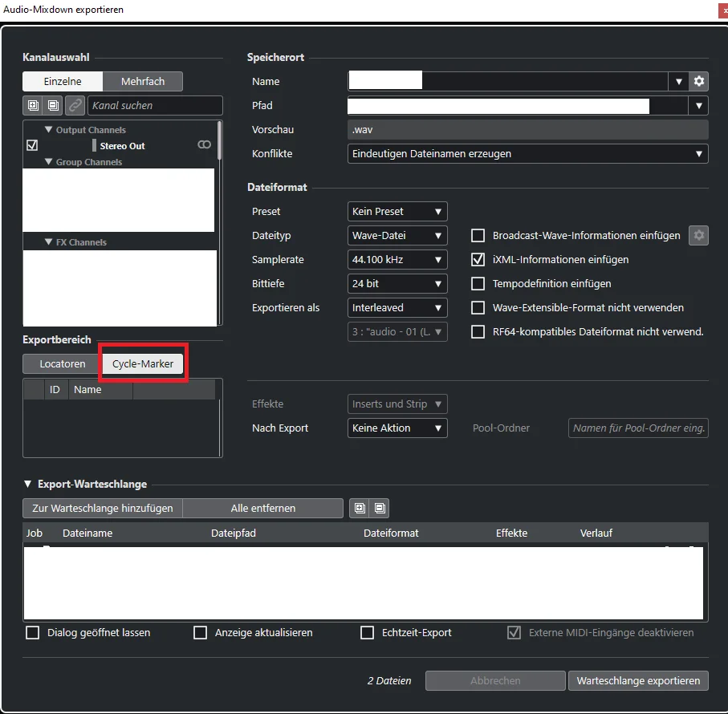728x714 pixels.
Task: Click Zur Warteschlange hinzufügen button
Action: click(x=103, y=508)
